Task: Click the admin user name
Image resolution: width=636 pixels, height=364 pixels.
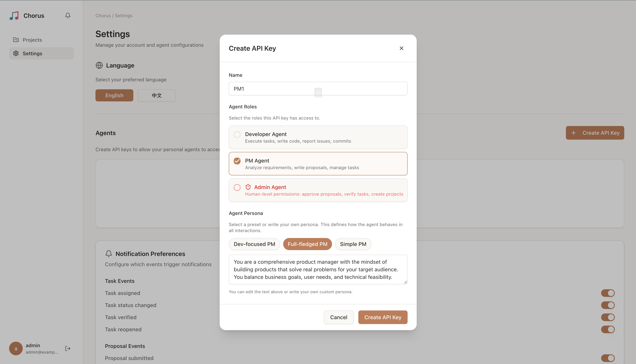Action: point(33,345)
